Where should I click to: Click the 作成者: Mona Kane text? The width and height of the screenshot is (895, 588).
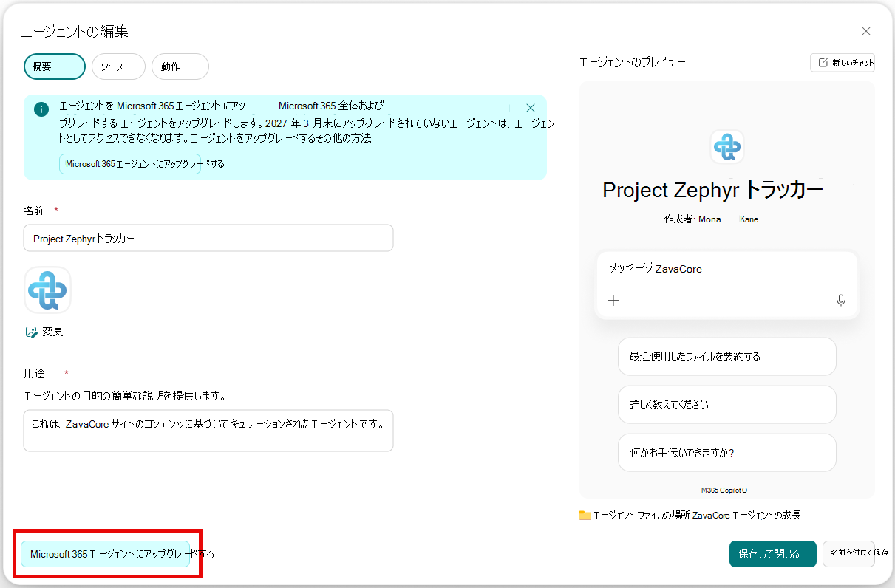click(712, 219)
